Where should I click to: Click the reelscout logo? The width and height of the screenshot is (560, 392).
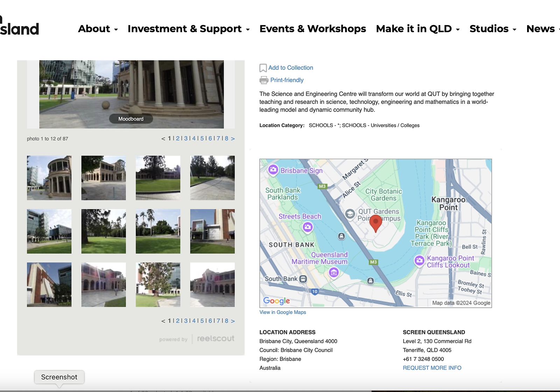[216, 338]
